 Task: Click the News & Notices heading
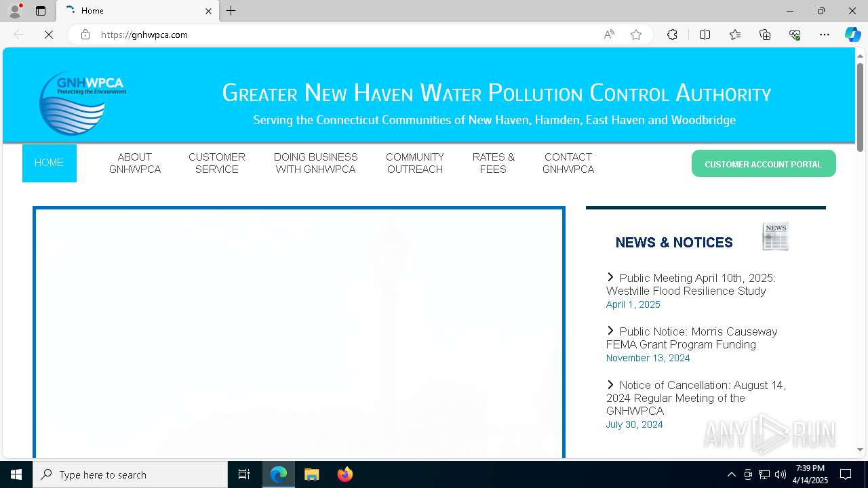pos(674,242)
